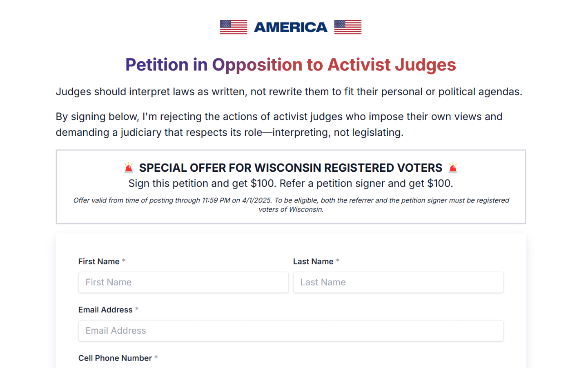The height and width of the screenshot is (368, 588).
Task: Click the 'By signing below' paragraph
Action: pyautogui.click(x=279, y=124)
